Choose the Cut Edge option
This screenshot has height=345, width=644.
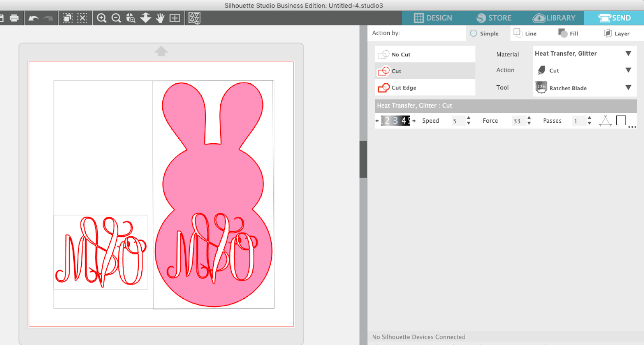click(x=425, y=87)
